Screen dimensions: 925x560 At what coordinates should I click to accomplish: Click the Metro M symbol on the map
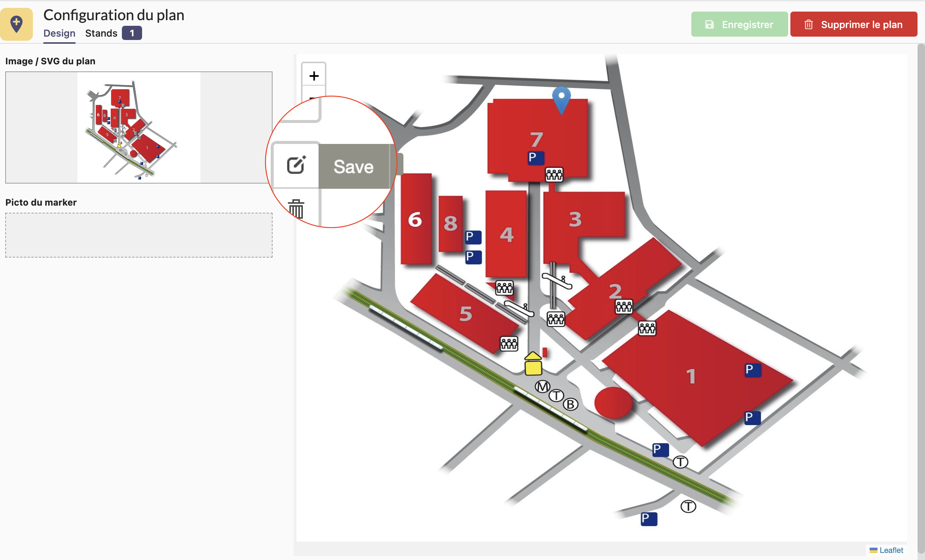click(542, 386)
